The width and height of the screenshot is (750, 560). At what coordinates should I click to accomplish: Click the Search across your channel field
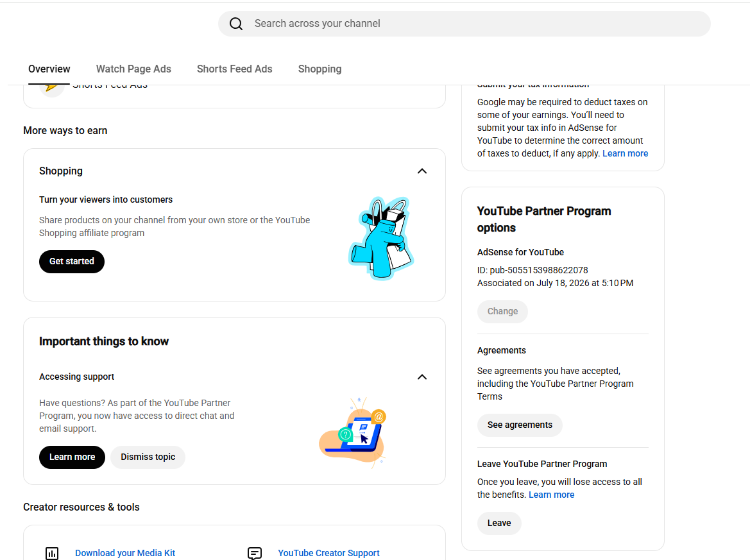pyautogui.click(x=464, y=24)
